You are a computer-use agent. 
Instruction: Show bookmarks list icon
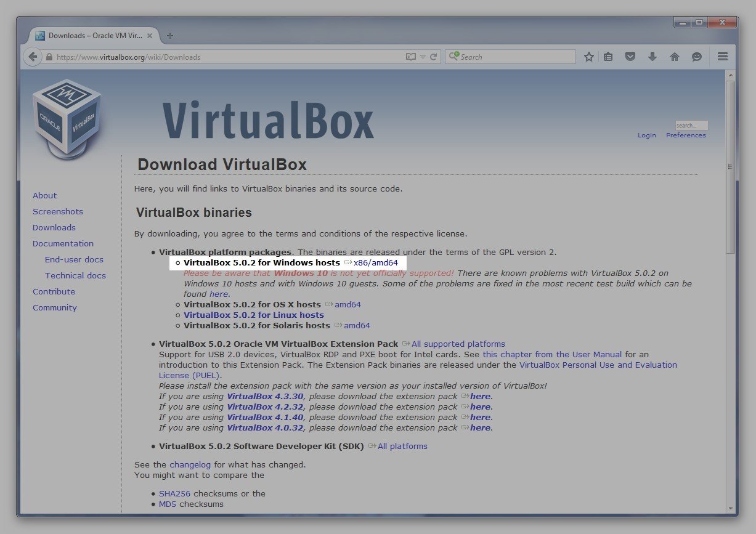(608, 57)
